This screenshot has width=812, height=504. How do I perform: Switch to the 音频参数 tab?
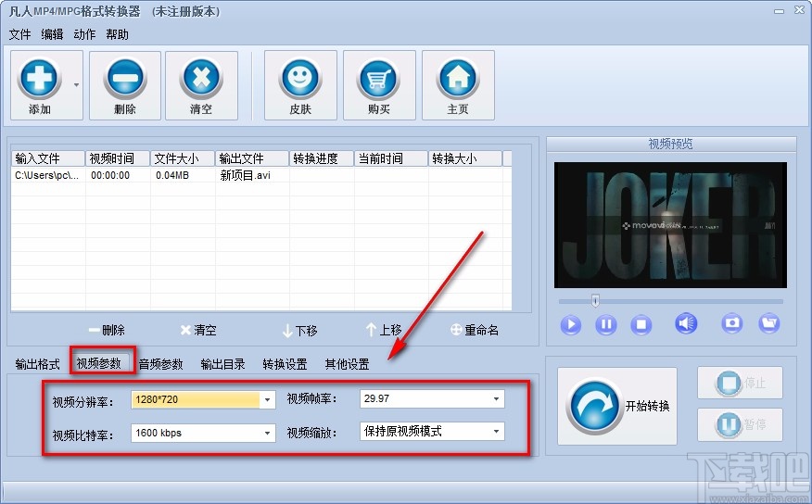[160, 364]
